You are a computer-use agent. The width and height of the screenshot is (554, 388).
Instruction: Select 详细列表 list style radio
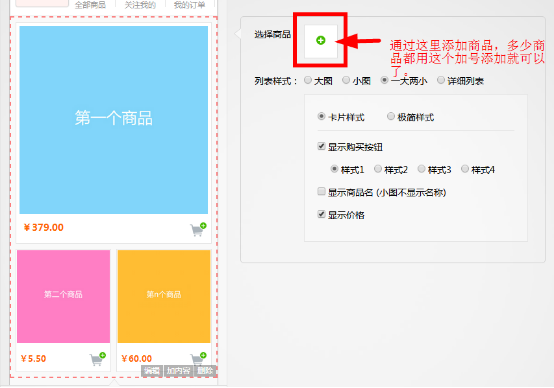tap(441, 80)
